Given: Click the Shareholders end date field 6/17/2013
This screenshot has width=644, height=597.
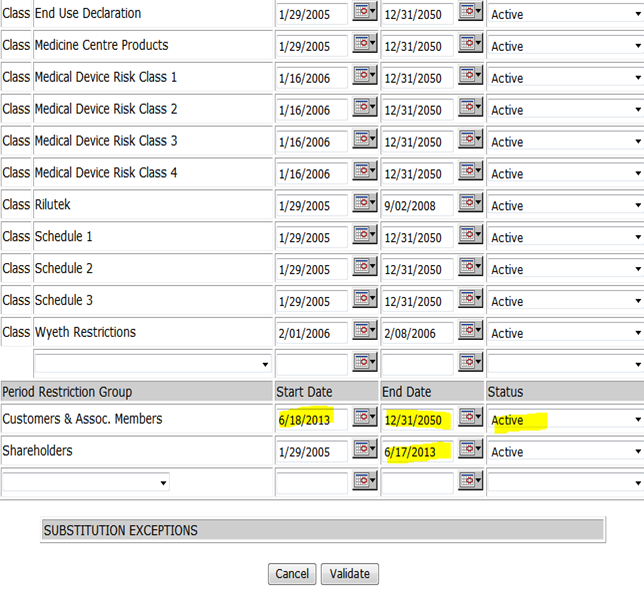Looking at the screenshot, I should pyautogui.click(x=418, y=452).
